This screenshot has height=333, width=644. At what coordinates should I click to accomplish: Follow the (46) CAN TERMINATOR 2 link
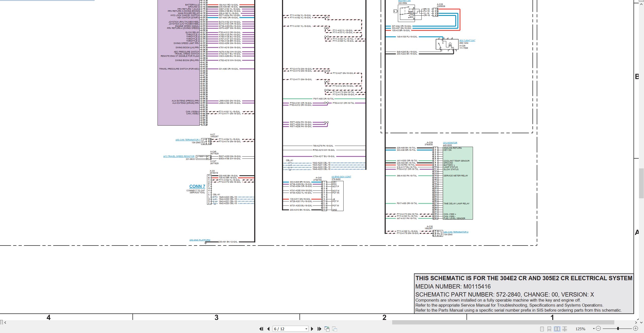point(456,232)
